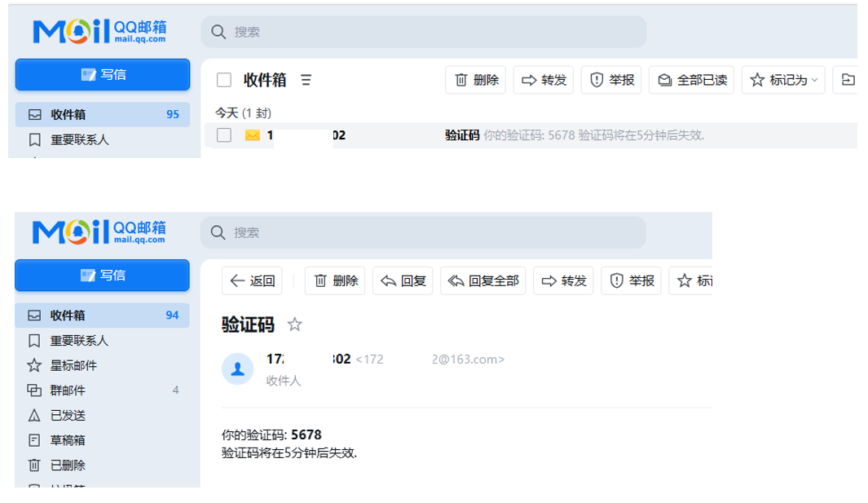Click 收件人 label under sender

(284, 381)
